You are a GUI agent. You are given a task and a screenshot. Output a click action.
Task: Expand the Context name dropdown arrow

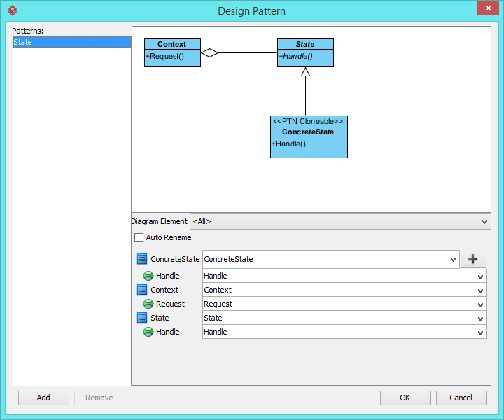click(x=480, y=290)
